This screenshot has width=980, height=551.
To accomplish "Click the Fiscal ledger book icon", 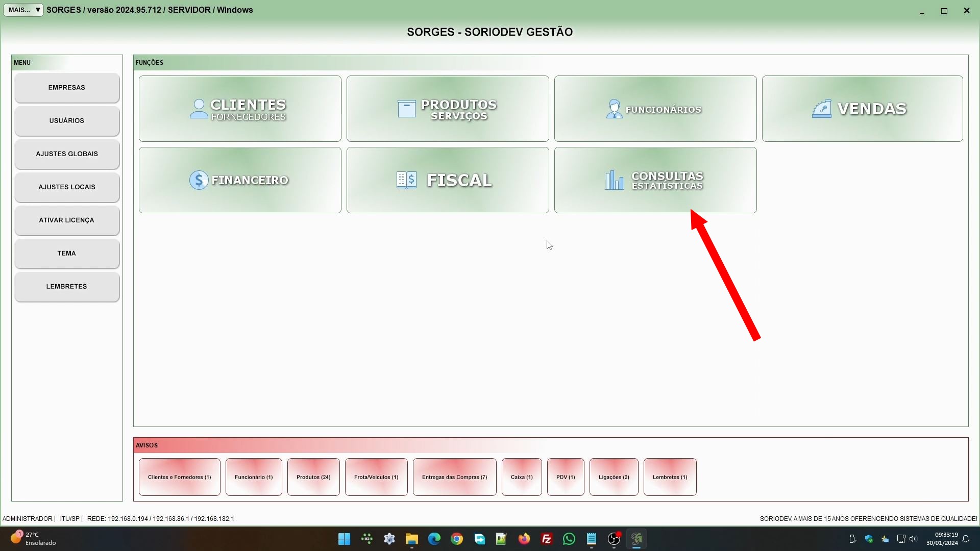I will click(406, 180).
